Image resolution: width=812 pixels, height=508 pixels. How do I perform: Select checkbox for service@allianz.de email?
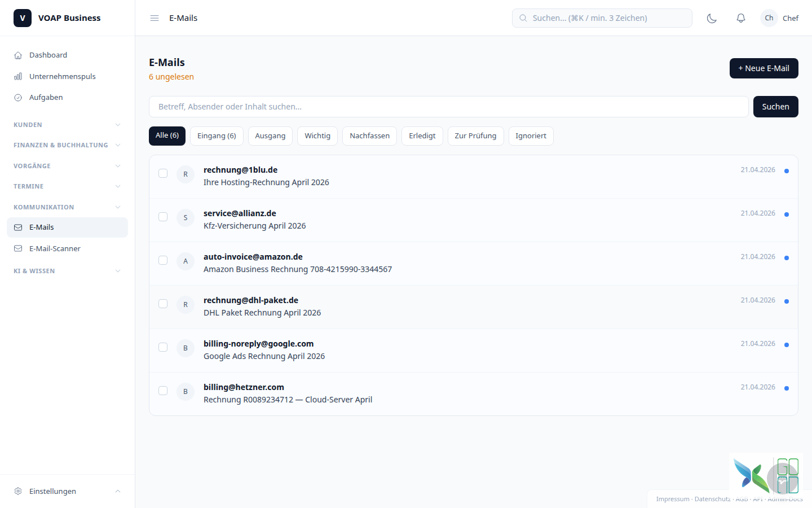point(163,217)
